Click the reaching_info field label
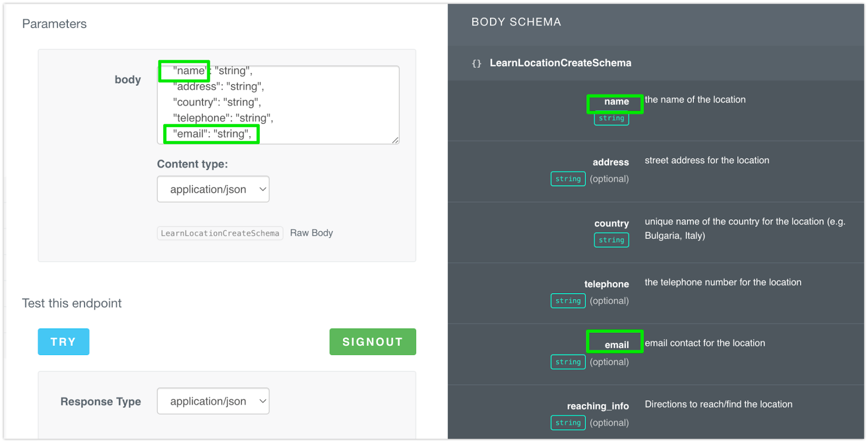868x443 pixels. click(x=598, y=406)
